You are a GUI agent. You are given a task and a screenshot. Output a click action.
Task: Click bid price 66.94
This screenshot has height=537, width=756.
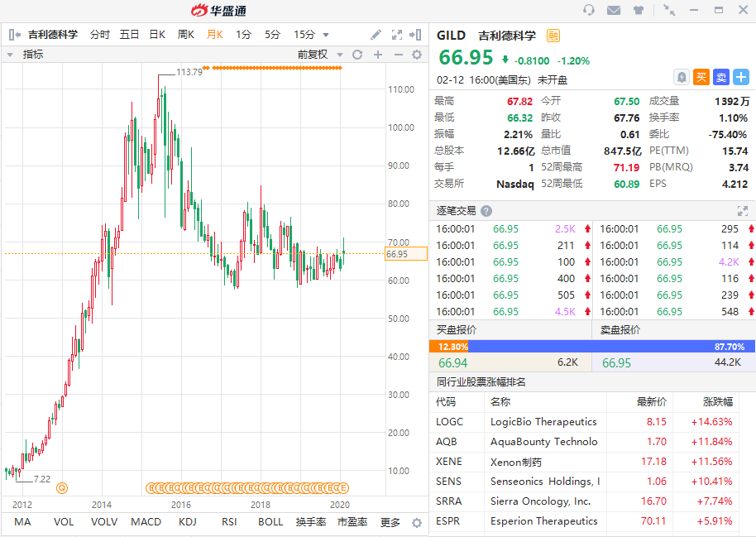pyautogui.click(x=452, y=362)
